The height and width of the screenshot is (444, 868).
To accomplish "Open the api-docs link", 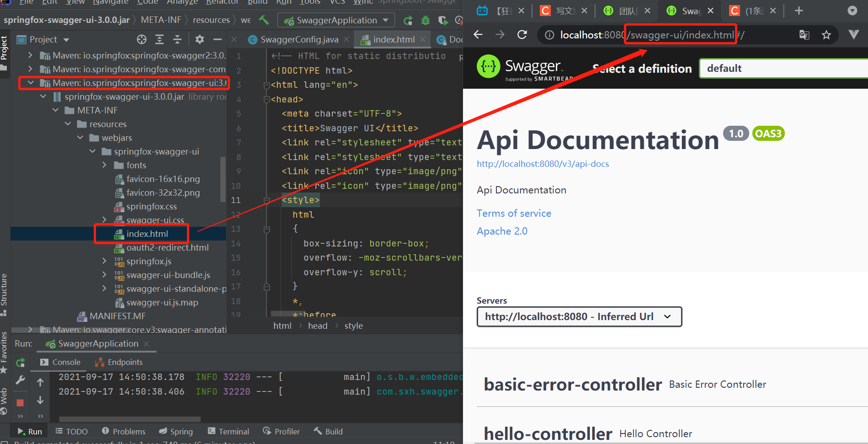I will point(543,164).
